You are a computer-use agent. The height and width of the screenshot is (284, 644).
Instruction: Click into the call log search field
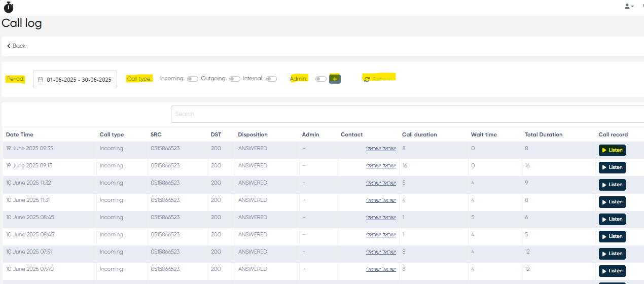[406, 114]
